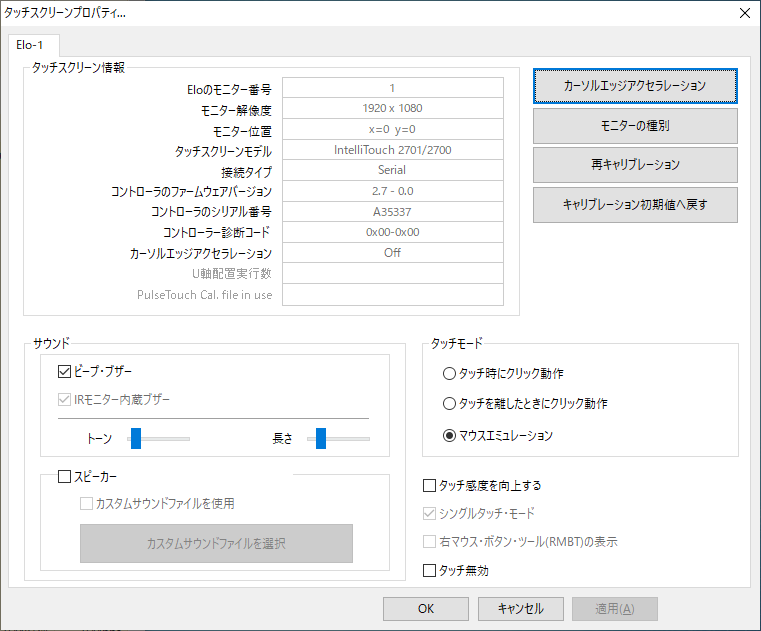761x631 pixels.
Task: Confirm with the OK button
Action: 426,608
